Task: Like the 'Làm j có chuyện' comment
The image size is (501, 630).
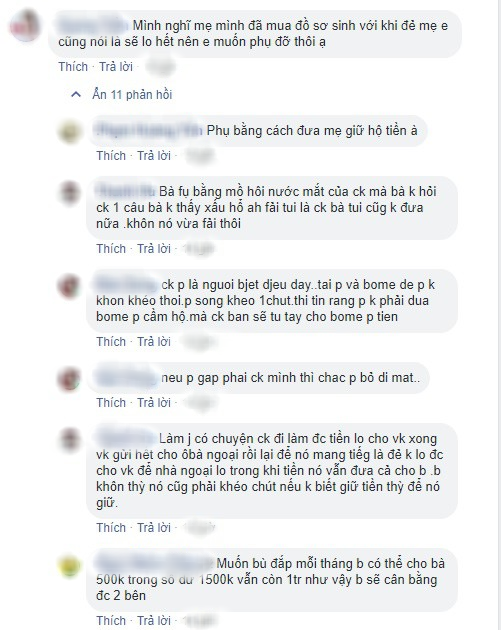Action: tap(111, 528)
